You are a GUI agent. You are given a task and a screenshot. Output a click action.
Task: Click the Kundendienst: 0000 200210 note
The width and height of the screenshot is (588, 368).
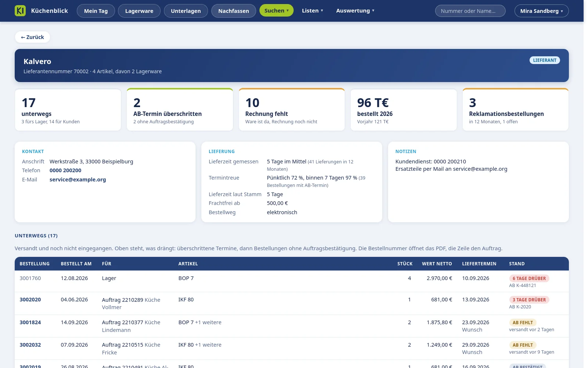click(x=431, y=162)
